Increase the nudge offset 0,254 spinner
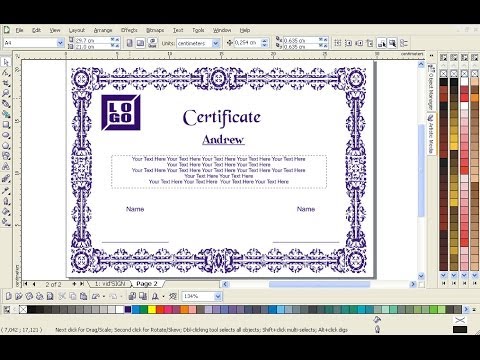This screenshot has height=360, width=480. [x=265, y=41]
